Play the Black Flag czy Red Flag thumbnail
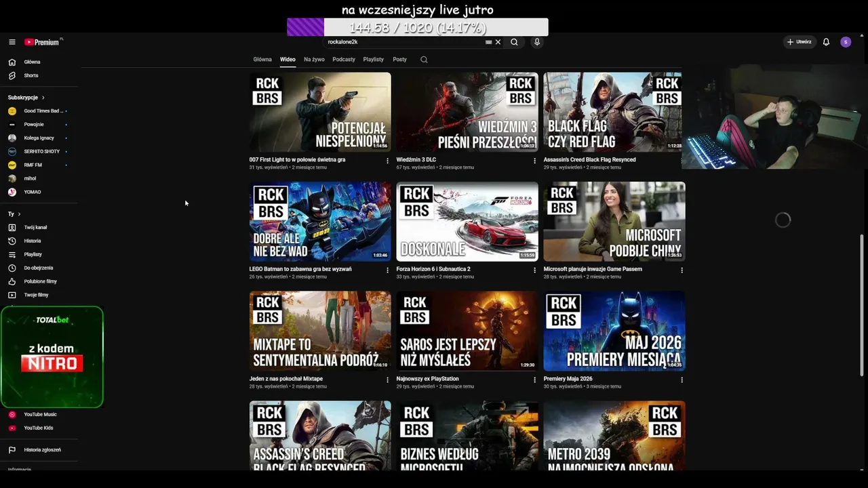 point(612,112)
